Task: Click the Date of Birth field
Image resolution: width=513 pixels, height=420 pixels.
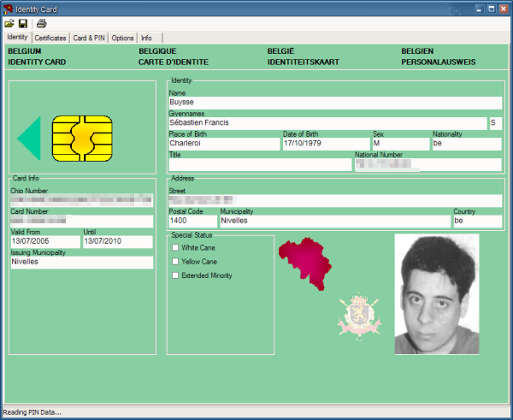Action: (x=325, y=144)
